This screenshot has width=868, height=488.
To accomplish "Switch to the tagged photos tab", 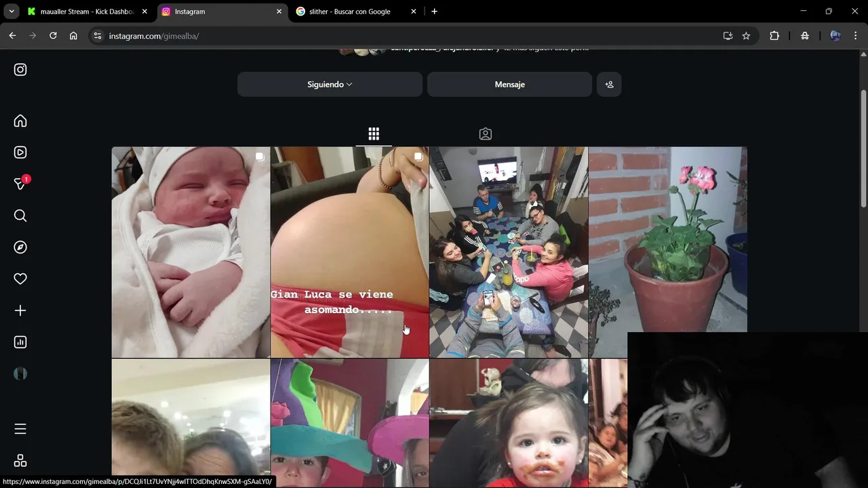I will (x=486, y=134).
